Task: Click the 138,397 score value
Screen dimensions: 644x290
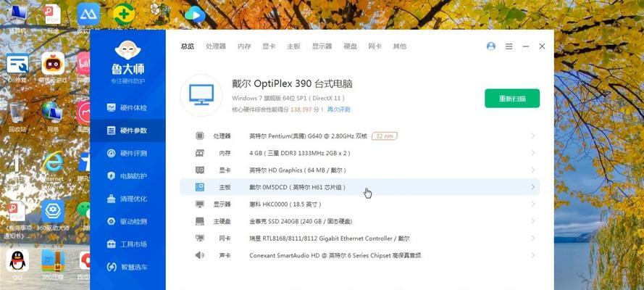Action: [301, 109]
